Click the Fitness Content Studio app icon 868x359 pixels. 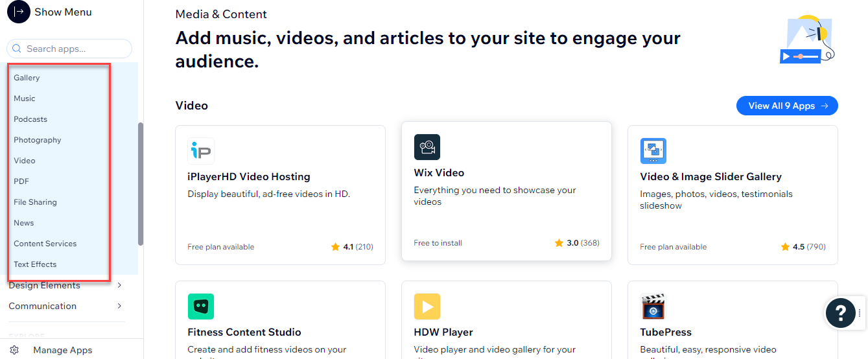point(201,307)
